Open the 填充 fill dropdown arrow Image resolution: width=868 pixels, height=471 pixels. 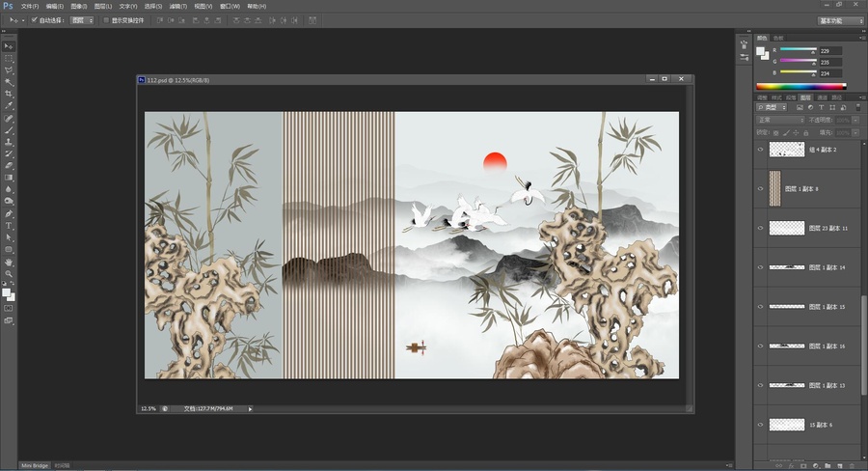[x=855, y=133]
